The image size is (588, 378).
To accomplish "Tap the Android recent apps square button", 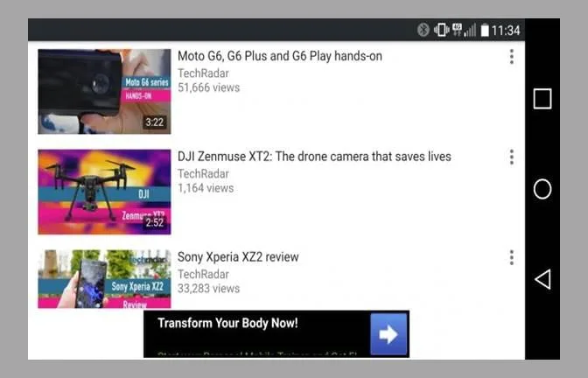I will (x=542, y=99).
